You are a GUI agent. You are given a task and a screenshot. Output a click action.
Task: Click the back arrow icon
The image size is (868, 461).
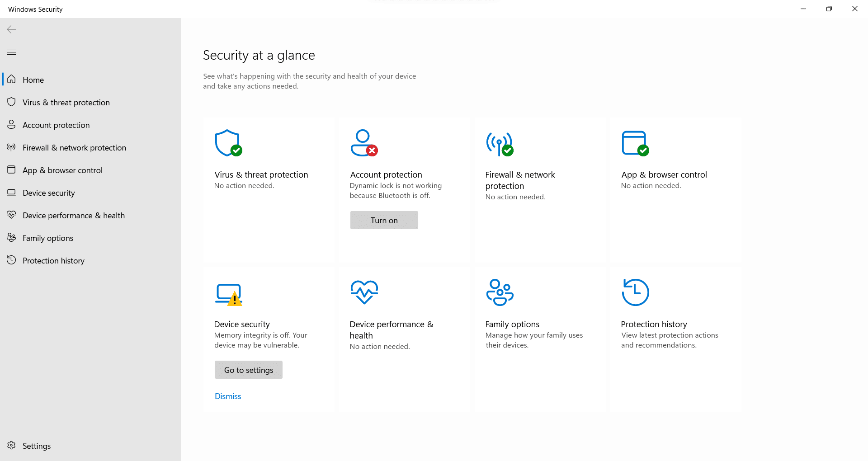click(x=11, y=29)
